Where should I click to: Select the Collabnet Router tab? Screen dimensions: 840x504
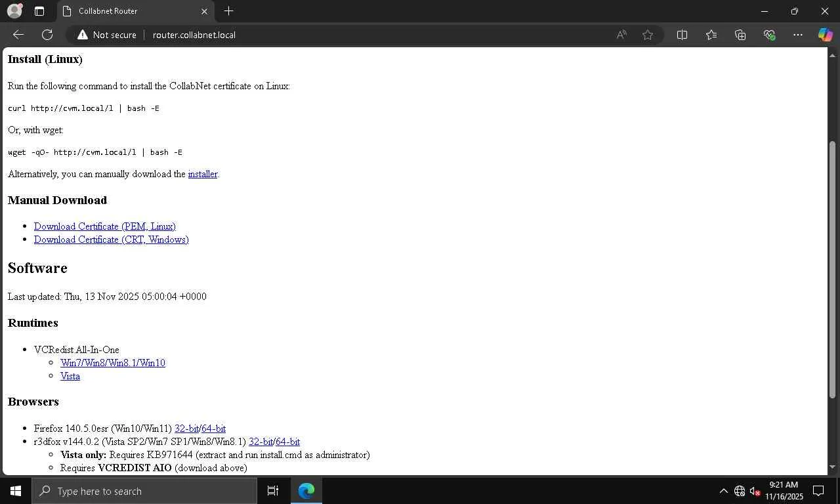click(x=136, y=11)
